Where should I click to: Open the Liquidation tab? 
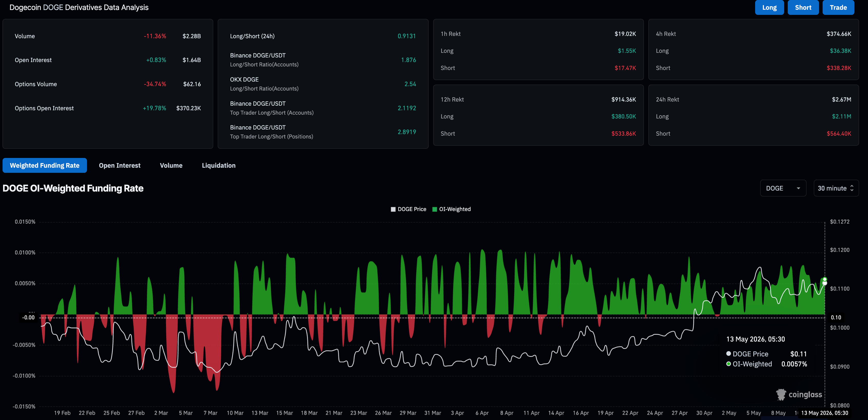click(x=219, y=165)
